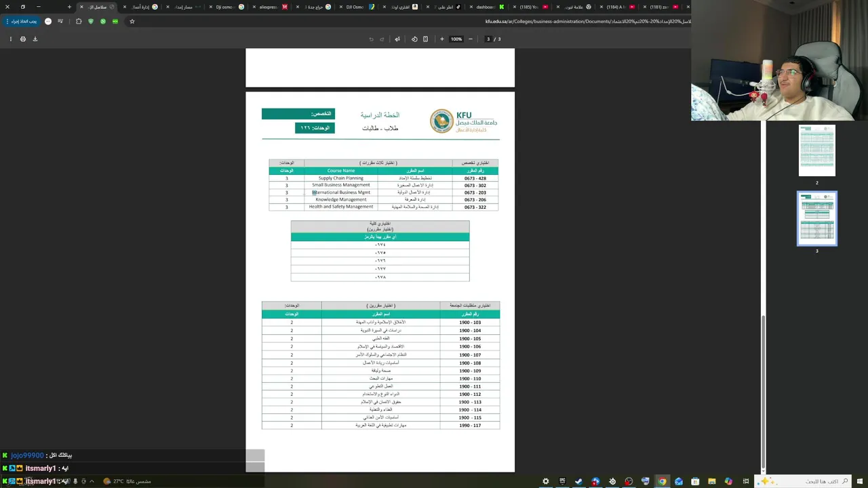This screenshot has width=868, height=488.
Task: Select the Small Business Management course name
Action: click(341, 185)
